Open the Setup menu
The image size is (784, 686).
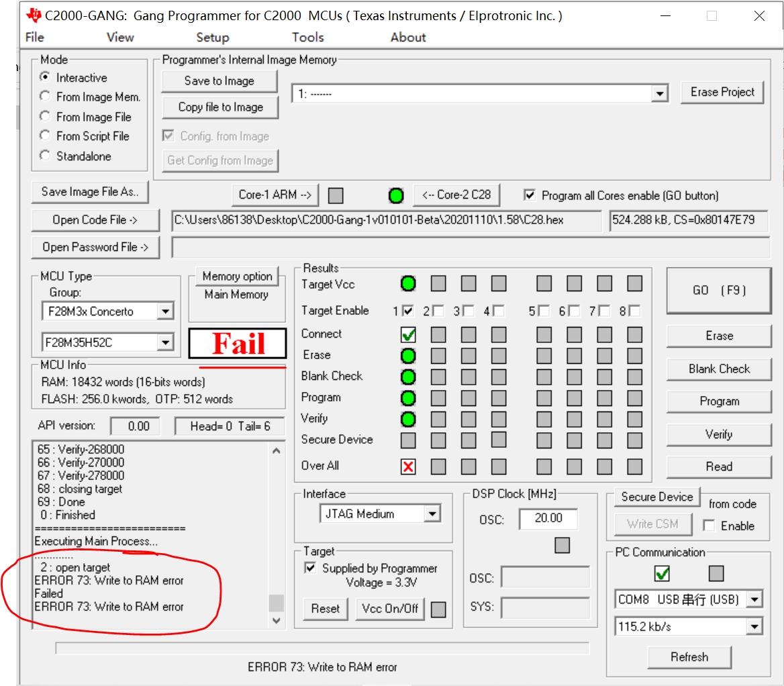pos(212,38)
